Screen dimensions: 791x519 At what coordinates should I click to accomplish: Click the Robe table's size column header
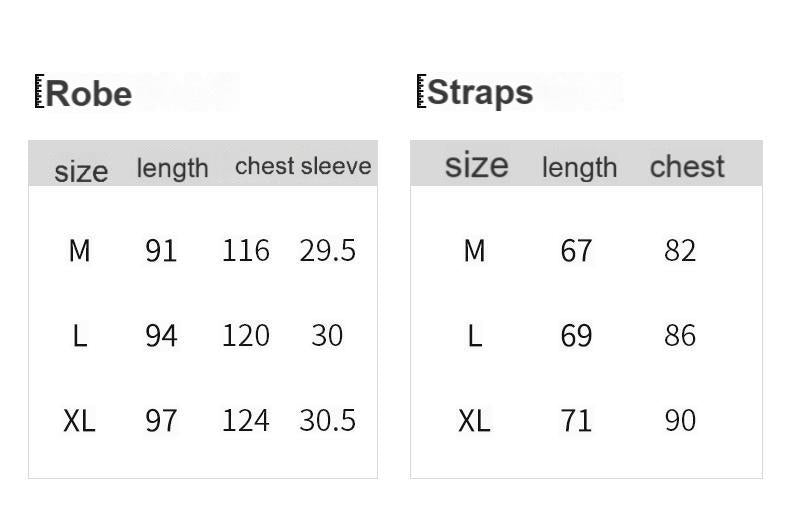pyautogui.click(x=81, y=171)
